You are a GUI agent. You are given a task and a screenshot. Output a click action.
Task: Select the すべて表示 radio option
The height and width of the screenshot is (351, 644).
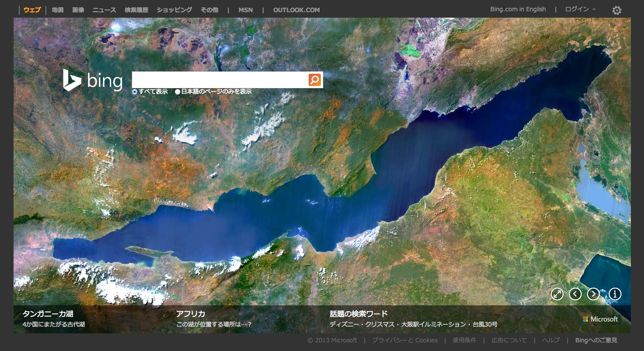coord(135,91)
